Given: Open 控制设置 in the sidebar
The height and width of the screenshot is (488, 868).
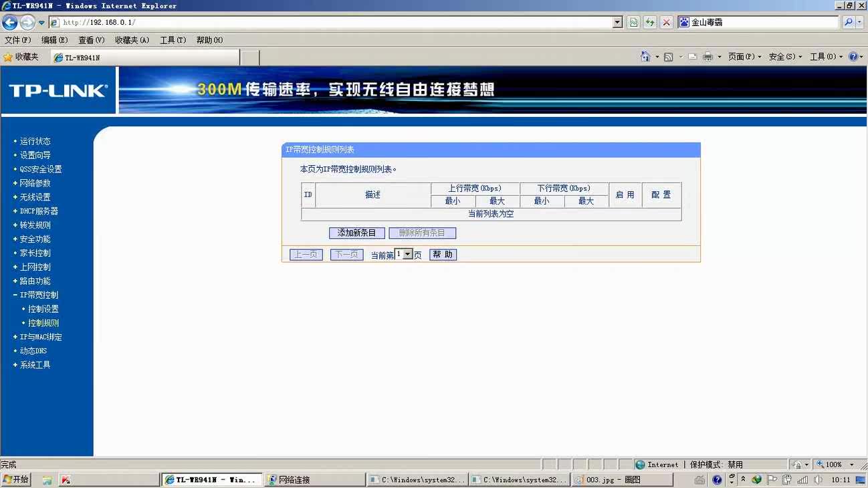Looking at the screenshot, I should pyautogui.click(x=43, y=309).
